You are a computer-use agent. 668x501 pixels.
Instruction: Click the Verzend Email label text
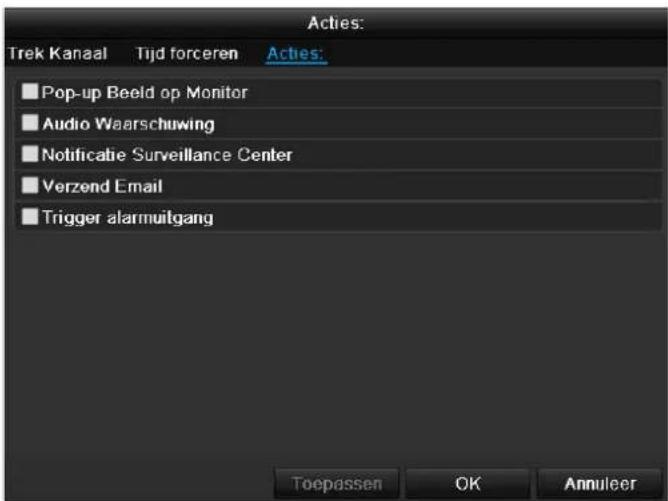tap(102, 186)
